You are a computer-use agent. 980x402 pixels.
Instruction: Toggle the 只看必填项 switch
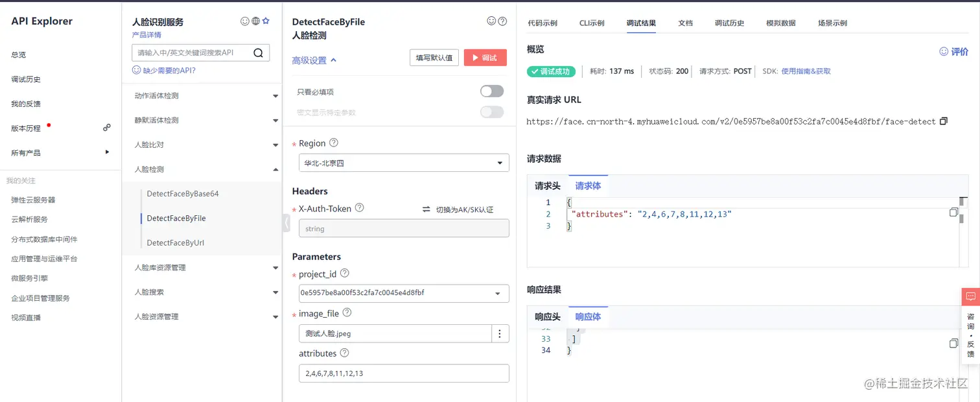pos(492,91)
